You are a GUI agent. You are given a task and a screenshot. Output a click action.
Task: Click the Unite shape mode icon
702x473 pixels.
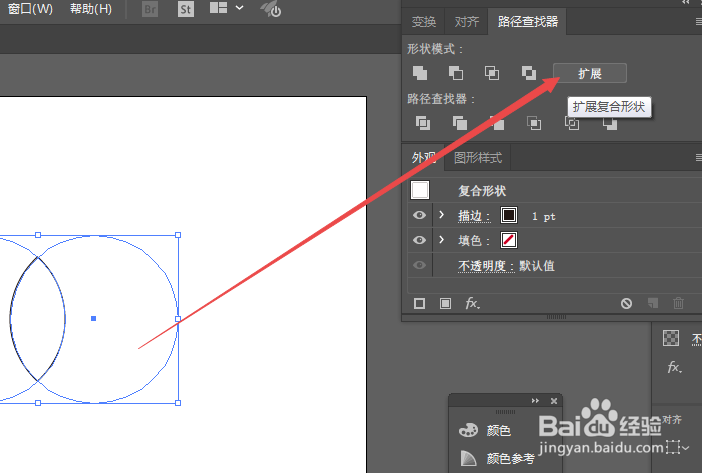point(420,73)
